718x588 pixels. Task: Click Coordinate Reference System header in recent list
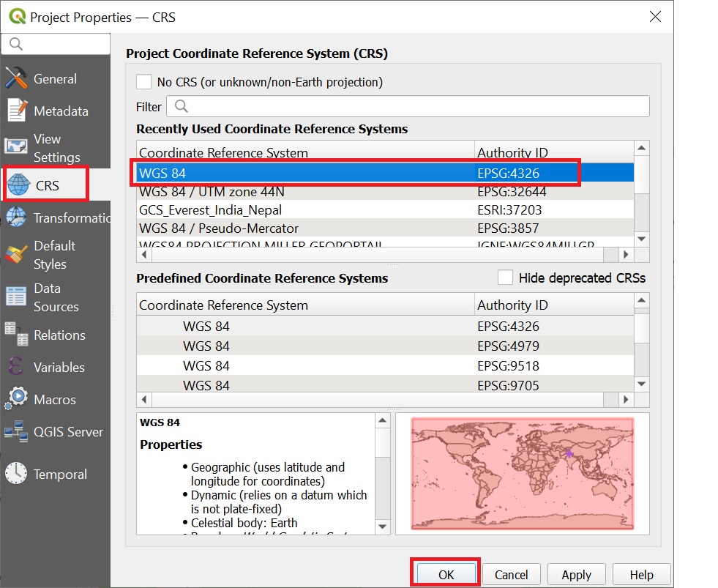click(305, 152)
